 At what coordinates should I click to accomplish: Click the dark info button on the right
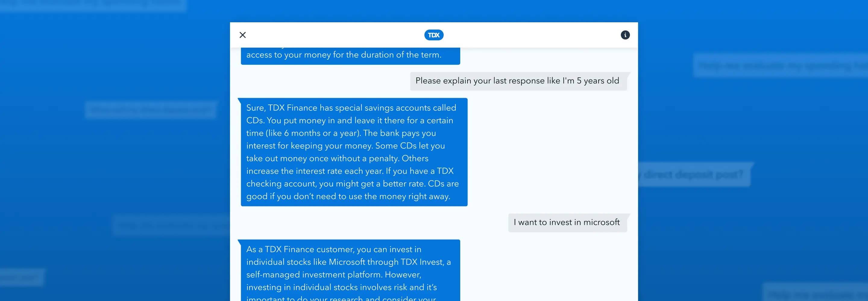625,35
